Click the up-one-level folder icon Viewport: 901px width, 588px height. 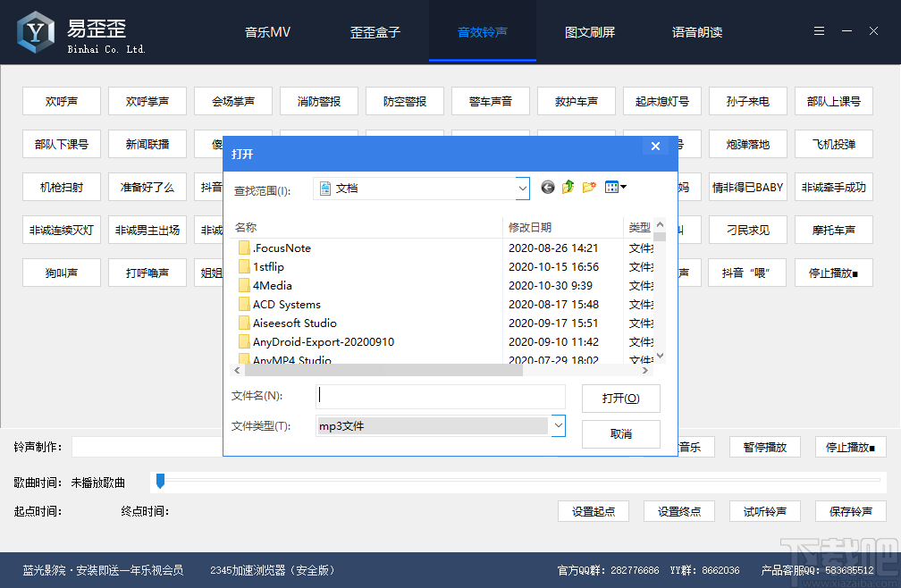(568, 187)
